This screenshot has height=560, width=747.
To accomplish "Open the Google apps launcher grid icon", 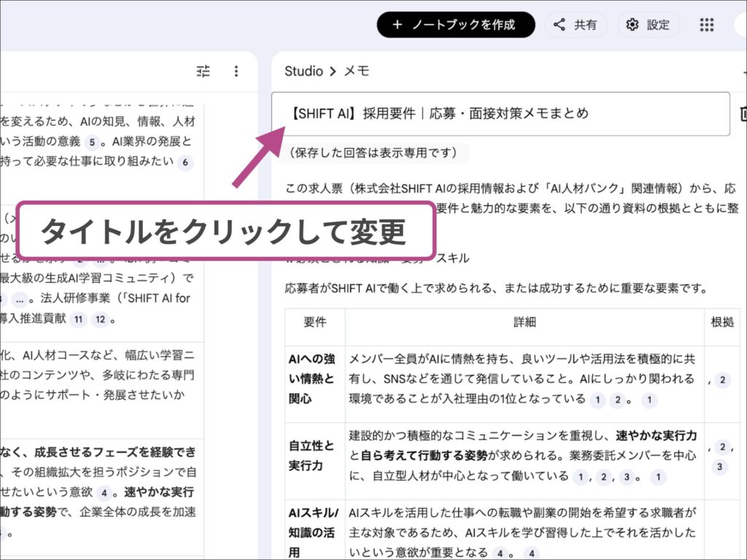I will pyautogui.click(x=705, y=24).
